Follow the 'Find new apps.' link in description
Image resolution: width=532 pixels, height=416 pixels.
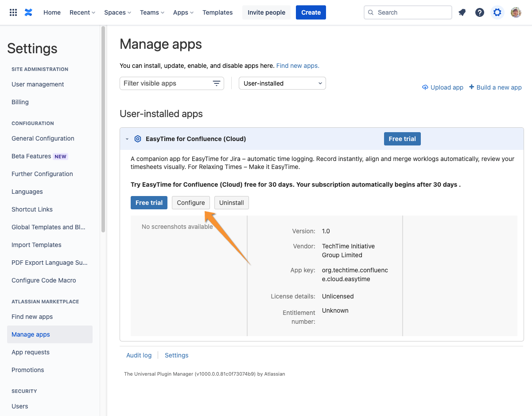click(x=298, y=66)
